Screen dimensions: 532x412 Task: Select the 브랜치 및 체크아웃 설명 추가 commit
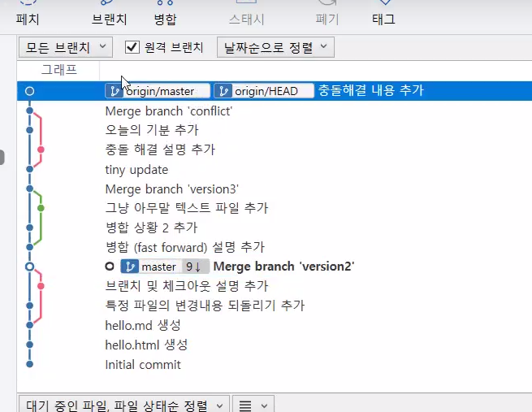click(187, 286)
